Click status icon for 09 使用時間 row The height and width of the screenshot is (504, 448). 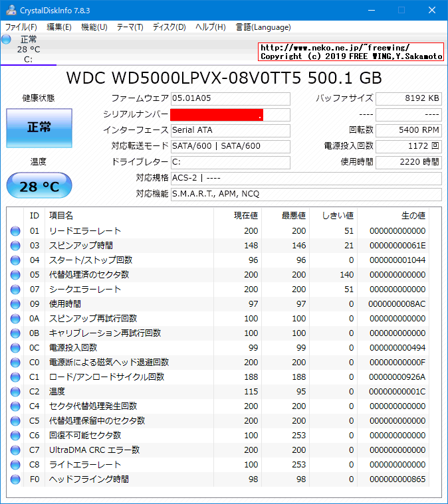pyautogui.click(x=15, y=304)
